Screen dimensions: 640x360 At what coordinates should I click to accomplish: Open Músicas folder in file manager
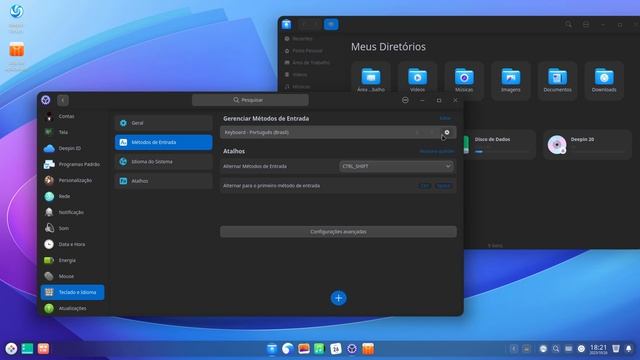coord(464,80)
